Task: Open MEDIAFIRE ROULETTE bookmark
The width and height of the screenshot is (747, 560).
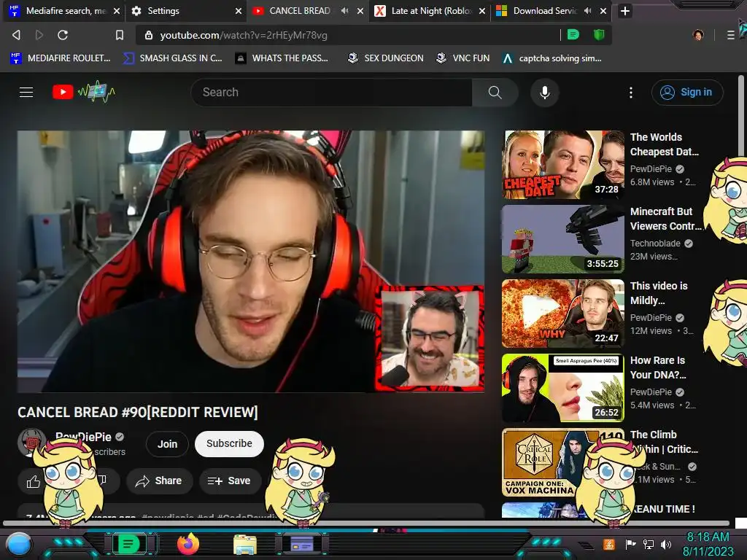Action: [x=61, y=58]
